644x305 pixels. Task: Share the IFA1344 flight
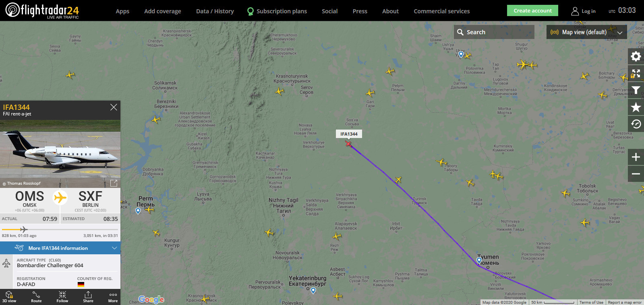(x=88, y=297)
